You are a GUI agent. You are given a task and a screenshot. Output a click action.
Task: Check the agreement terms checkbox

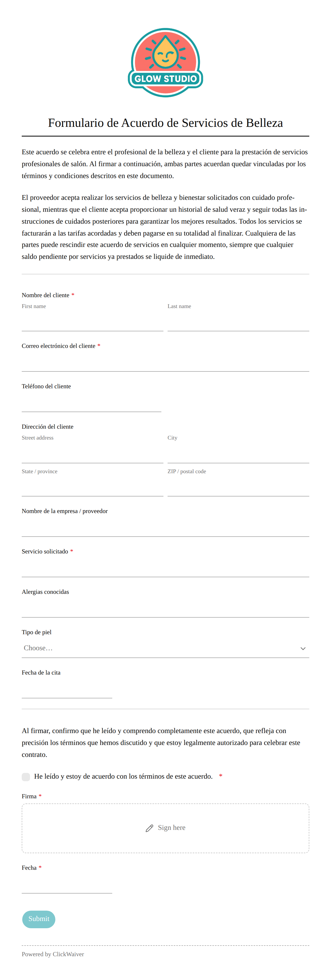click(26, 777)
